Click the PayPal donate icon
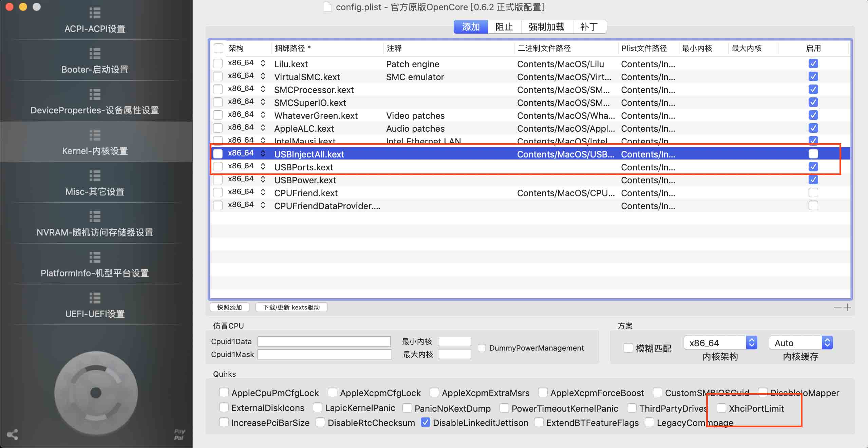The height and width of the screenshot is (448, 868). click(x=179, y=434)
